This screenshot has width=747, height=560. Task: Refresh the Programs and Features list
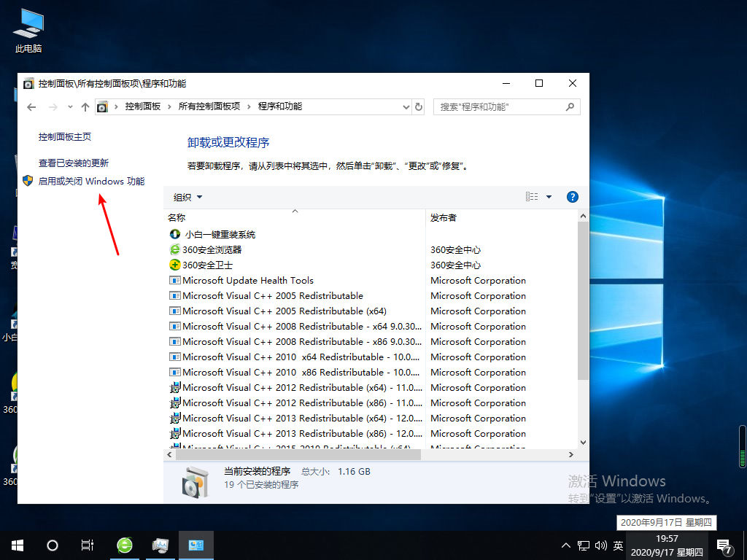pos(419,107)
